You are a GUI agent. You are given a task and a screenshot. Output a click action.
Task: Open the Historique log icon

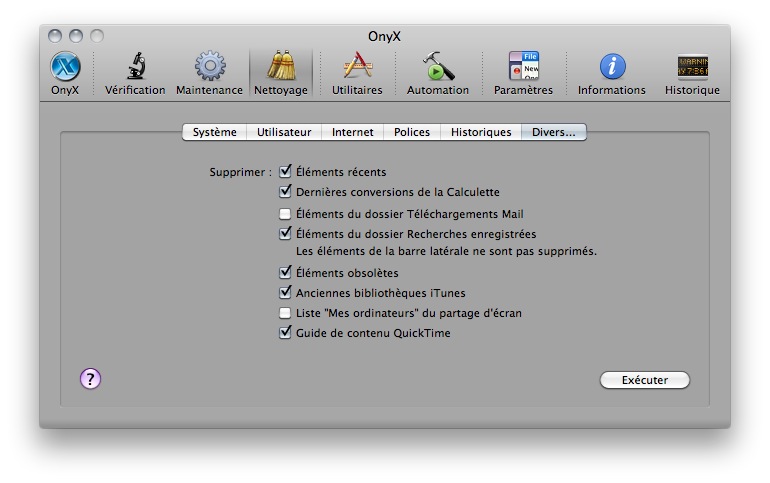tap(692, 67)
